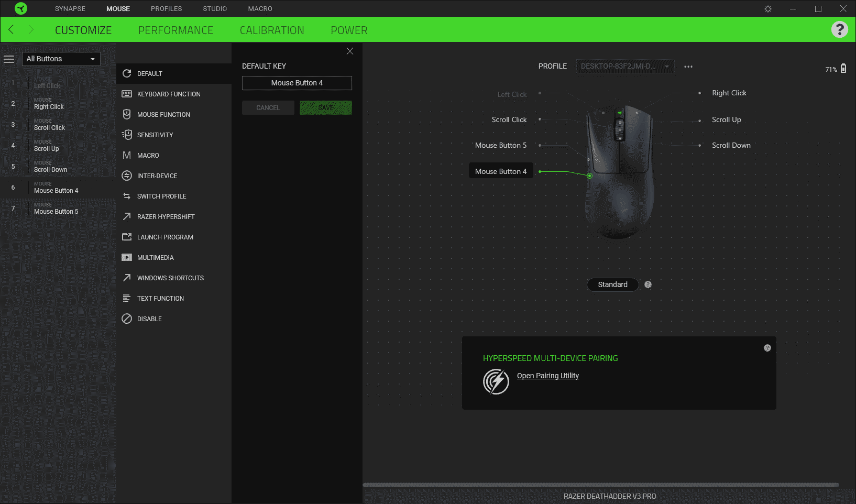Screen dimensions: 856x504
Task: Open the Studio tab
Action: [215, 8]
